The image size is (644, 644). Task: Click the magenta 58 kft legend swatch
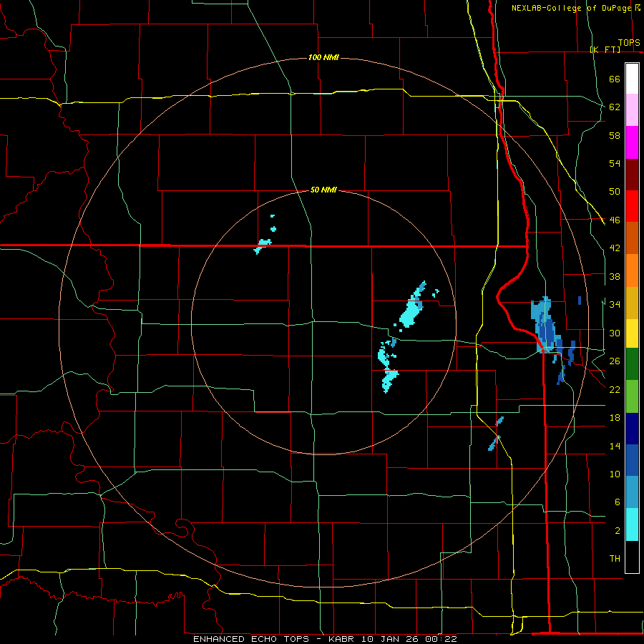pyautogui.click(x=632, y=142)
